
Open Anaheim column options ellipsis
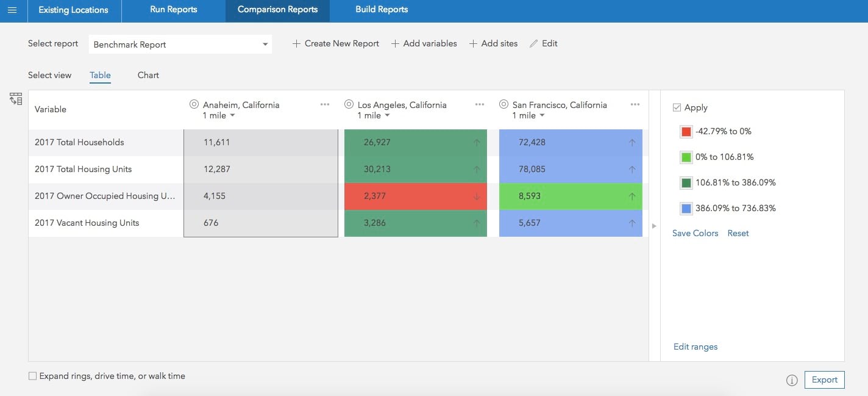coord(325,104)
